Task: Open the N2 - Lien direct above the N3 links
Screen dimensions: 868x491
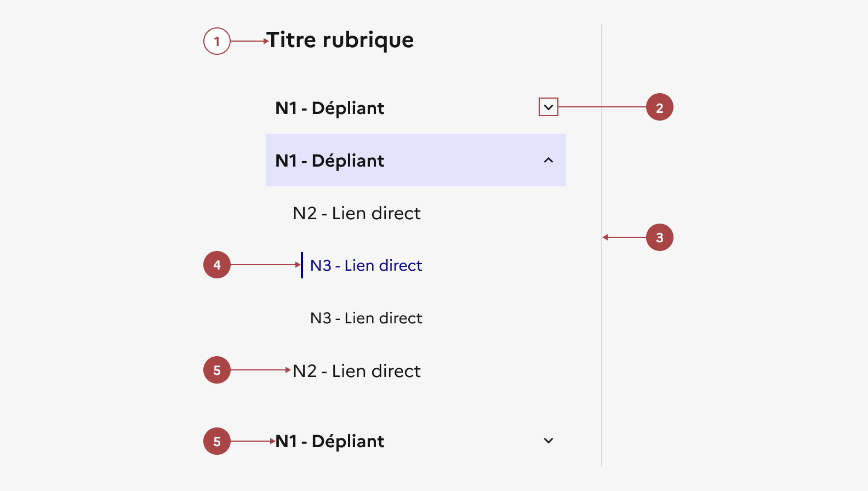Action: pyautogui.click(x=357, y=213)
